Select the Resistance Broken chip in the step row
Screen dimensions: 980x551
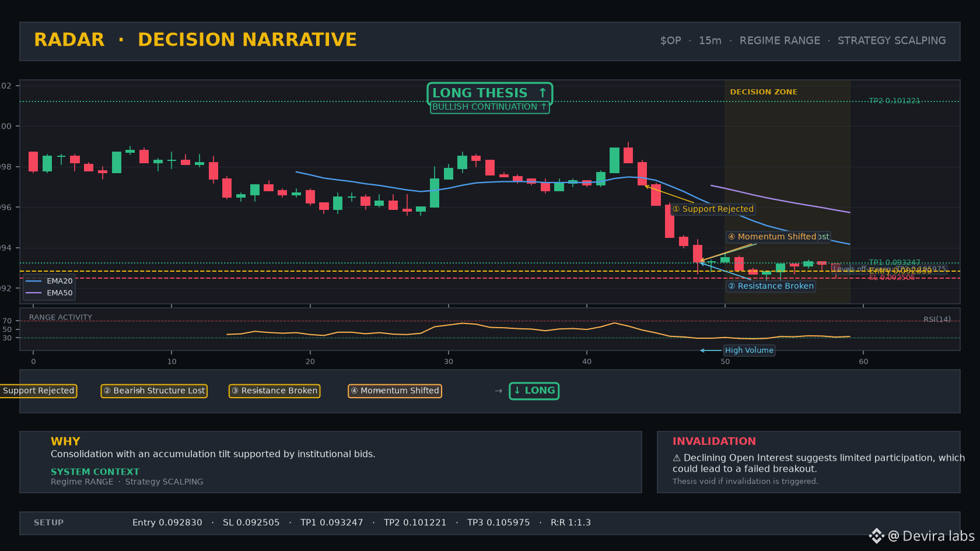coord(274,391)
